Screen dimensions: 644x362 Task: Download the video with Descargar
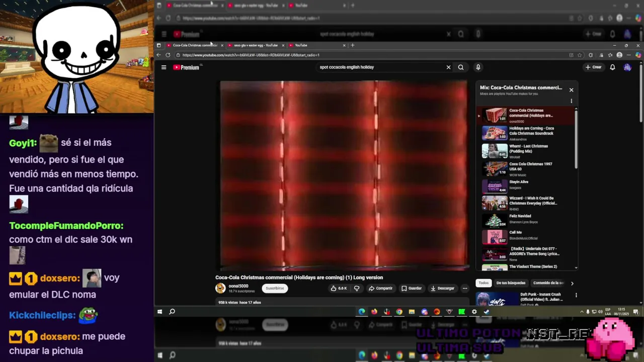443,288
